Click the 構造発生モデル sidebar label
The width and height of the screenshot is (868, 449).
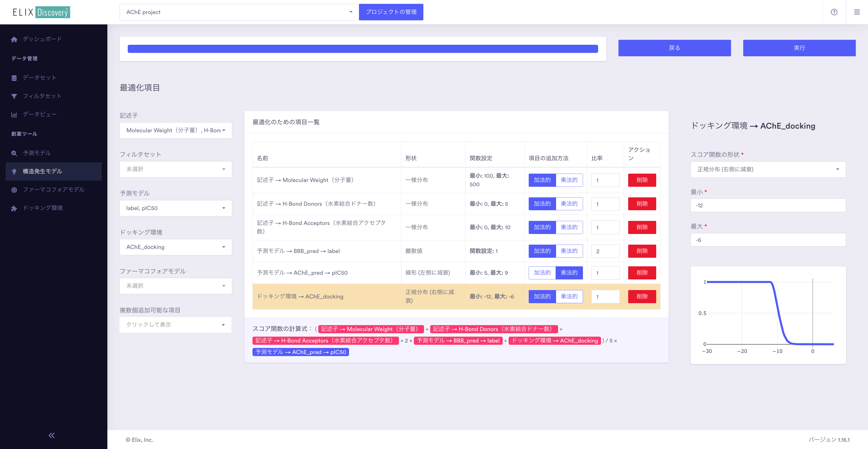(42, 172)
